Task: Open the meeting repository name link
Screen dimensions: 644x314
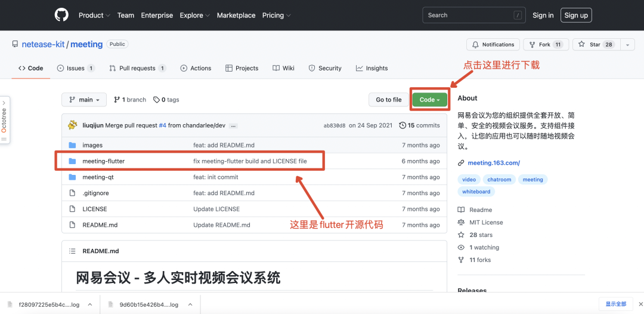Action: (x=86, y=44)
